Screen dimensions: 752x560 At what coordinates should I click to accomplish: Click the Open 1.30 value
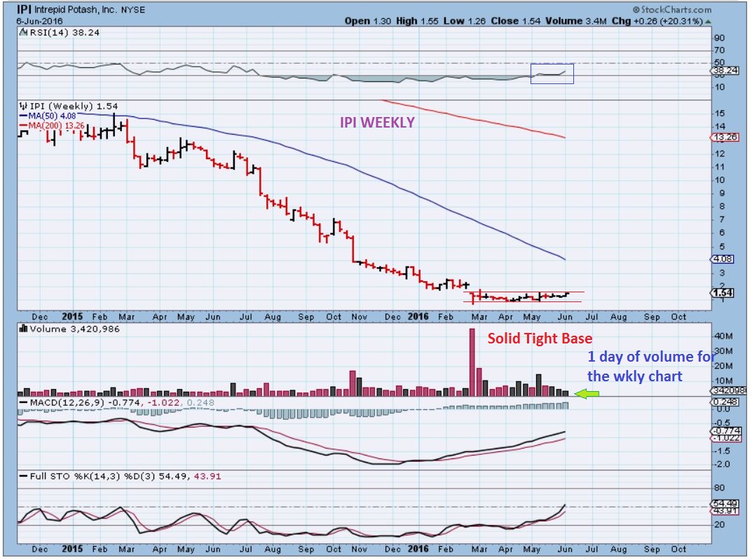tap(368, 21)
